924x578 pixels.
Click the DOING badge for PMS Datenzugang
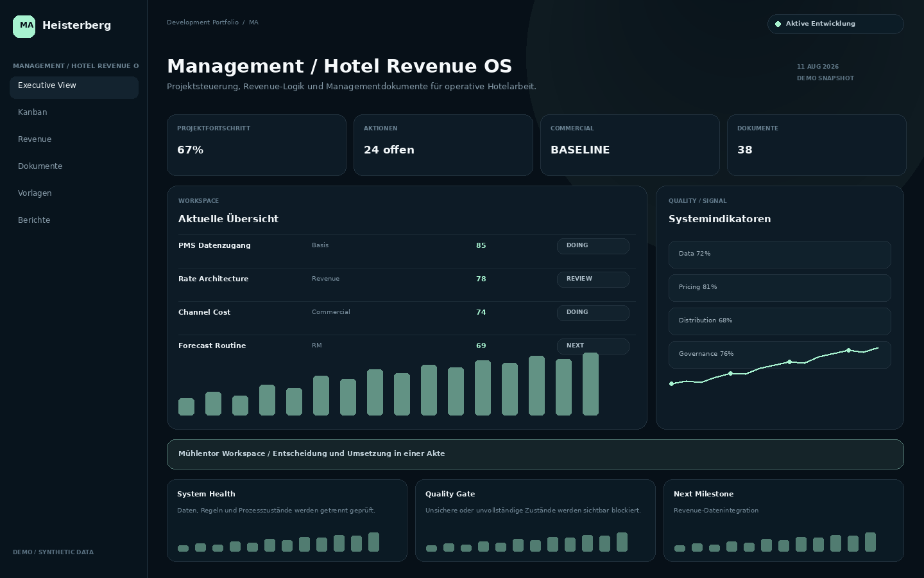tap(593, 246)
